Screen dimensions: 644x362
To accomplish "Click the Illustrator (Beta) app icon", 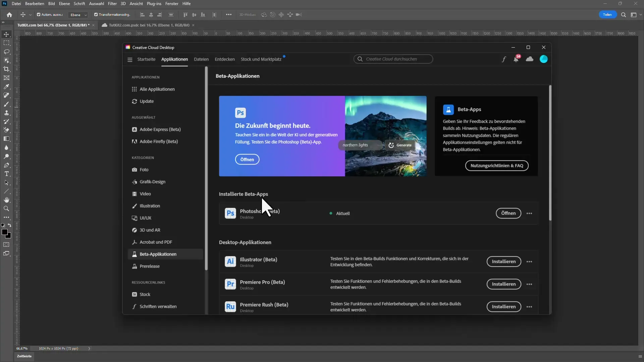I will point(230,261).
